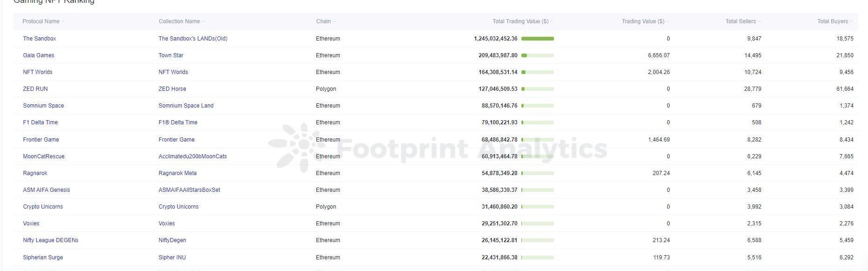Screen dimensions: 868x271
Task: Open Nifty League DEGENs protocol
Action: tap(51, 240)
